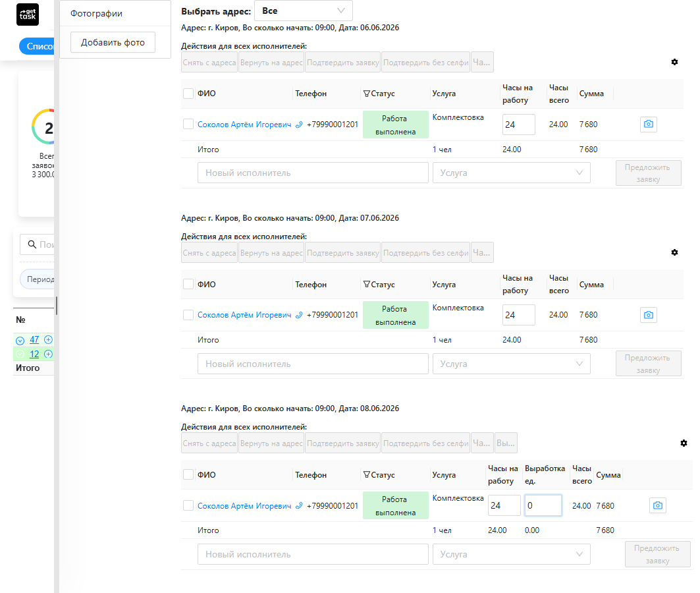Click the getTask logo

tap(28, 14)
